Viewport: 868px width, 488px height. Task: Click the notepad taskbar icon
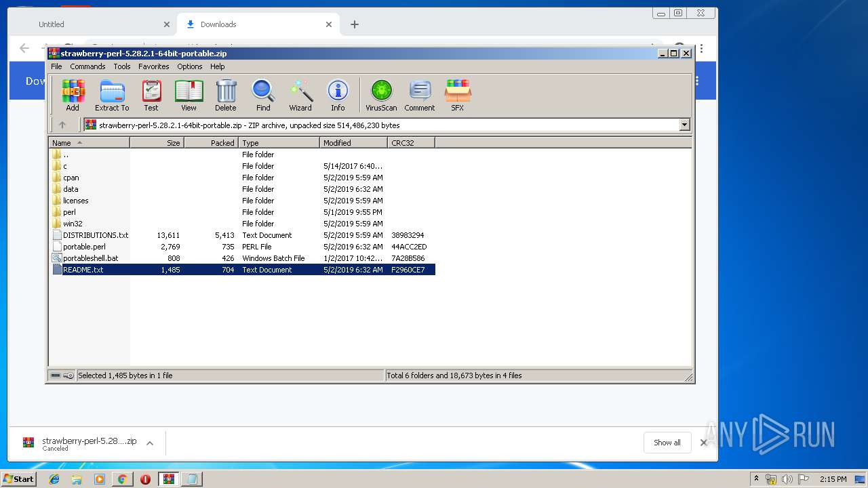coord(192,479)
